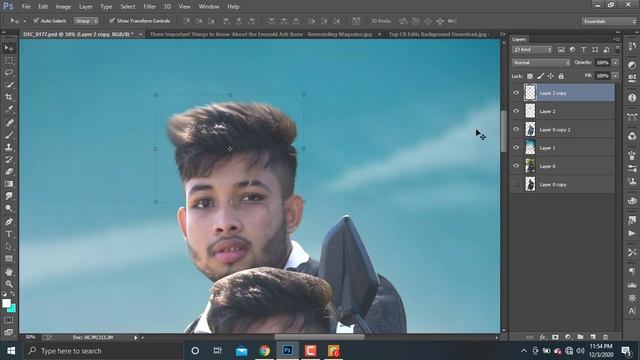Image resolution: width=640 pixels, height=360 pixels.
Task: Open Chrome from taskbar
Action: (x=264, y=351)
